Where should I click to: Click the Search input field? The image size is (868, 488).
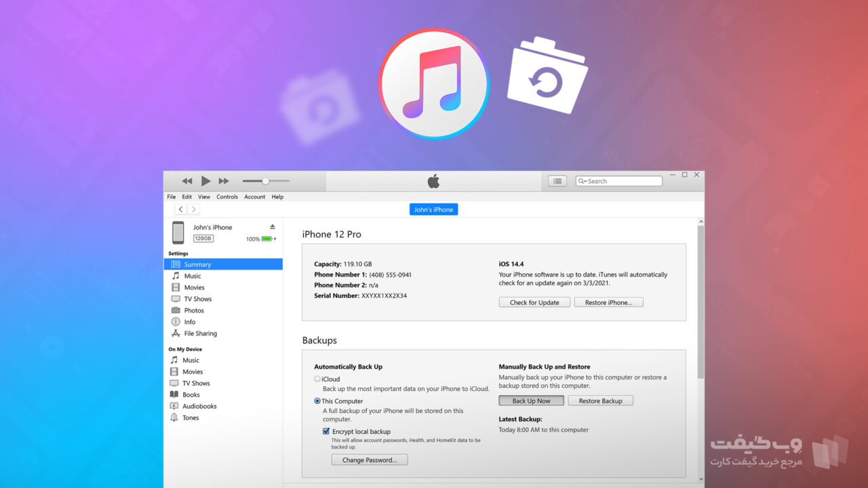pyautogui.click(x=618, y=181)
